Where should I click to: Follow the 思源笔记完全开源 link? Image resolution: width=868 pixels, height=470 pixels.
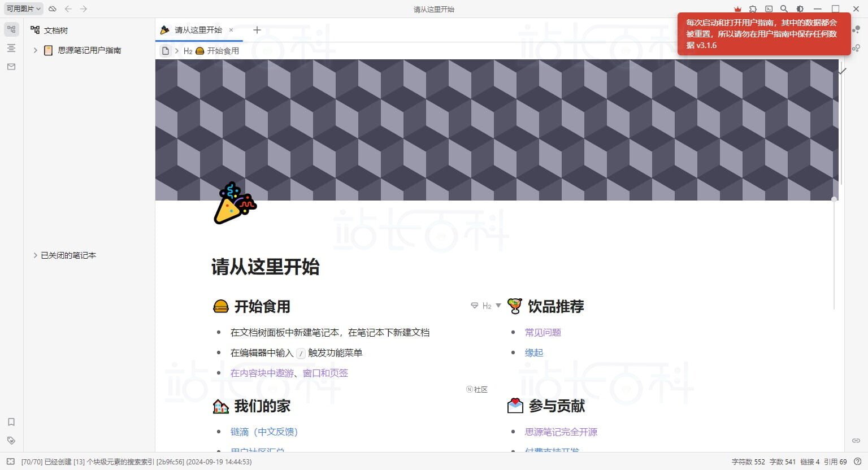560,432
